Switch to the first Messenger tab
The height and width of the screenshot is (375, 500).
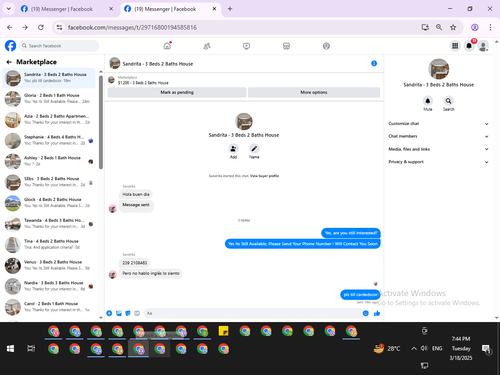click(67, 9)
